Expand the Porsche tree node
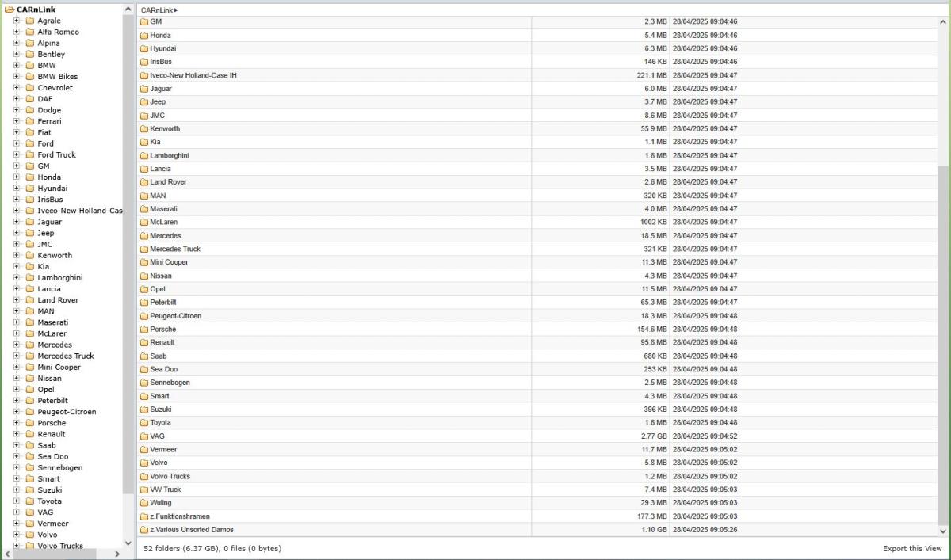This screenshot has width=951, height=560. [x=17, y=423]
